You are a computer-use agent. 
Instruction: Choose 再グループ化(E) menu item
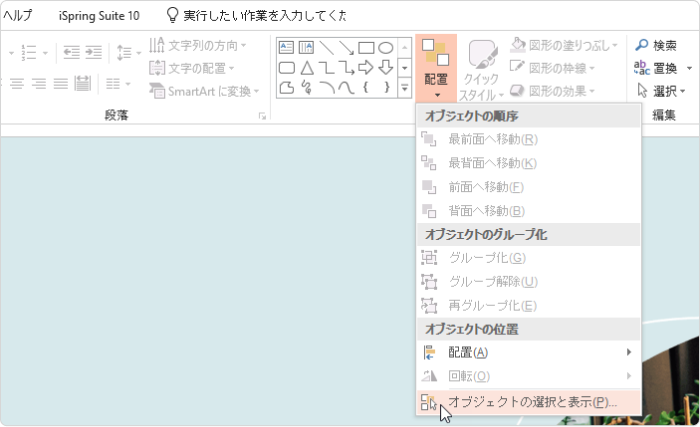pyautogui.click(x=529, y=306)
